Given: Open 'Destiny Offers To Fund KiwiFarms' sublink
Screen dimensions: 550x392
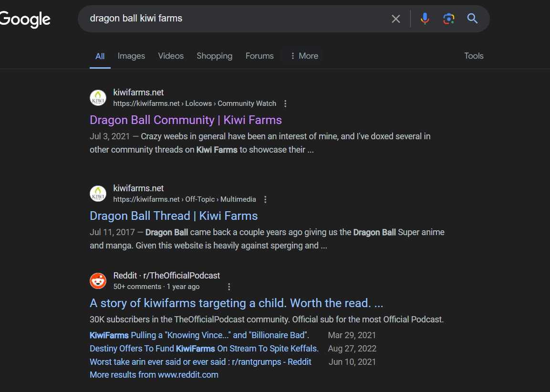Looking at the screenshot, I should (x=204, y=349).
